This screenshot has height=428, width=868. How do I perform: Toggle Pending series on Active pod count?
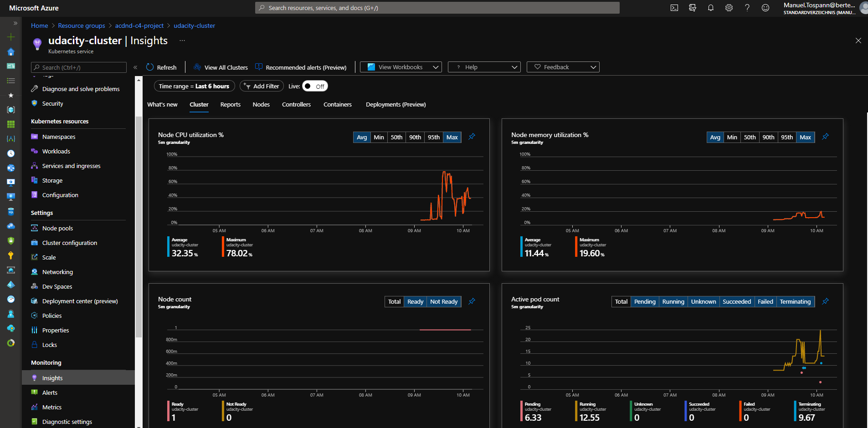(x=645, y=301)
